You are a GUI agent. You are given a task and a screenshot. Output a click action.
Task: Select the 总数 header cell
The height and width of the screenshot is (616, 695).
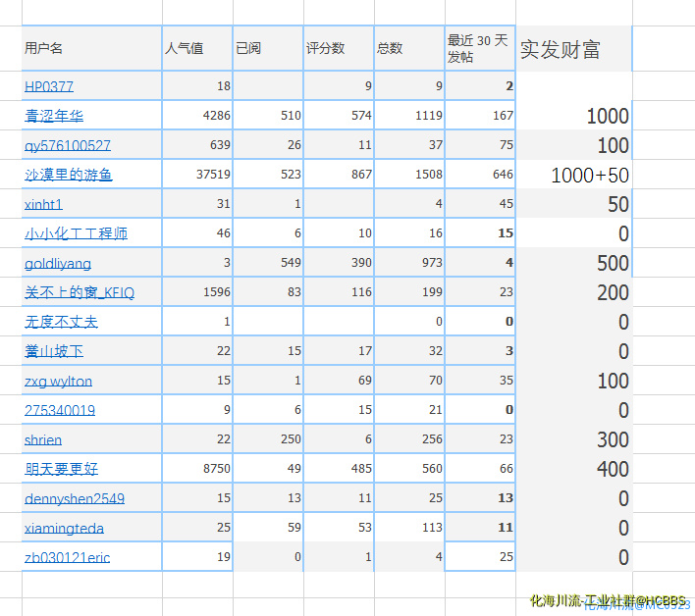(409, 48)
